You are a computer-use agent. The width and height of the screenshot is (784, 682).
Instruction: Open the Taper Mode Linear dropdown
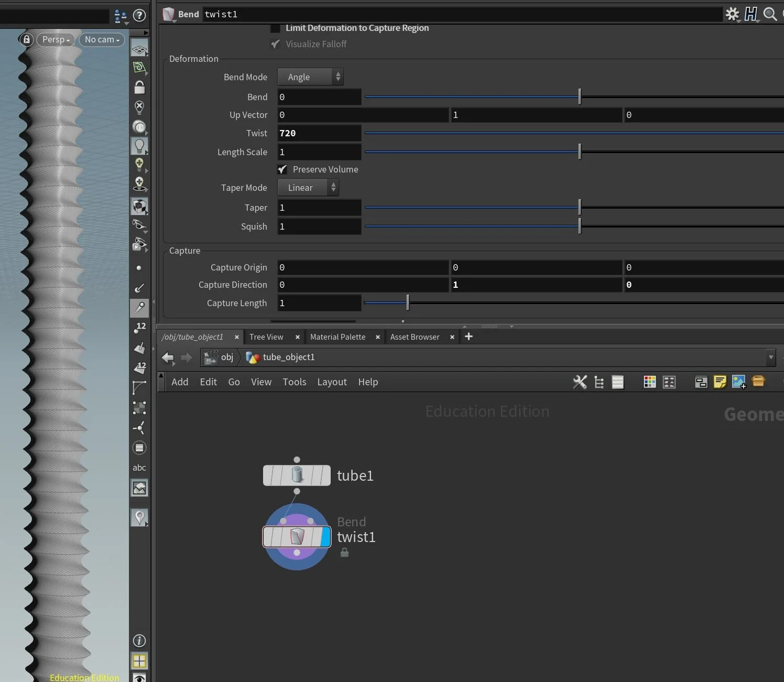click(x=308, y=188)
